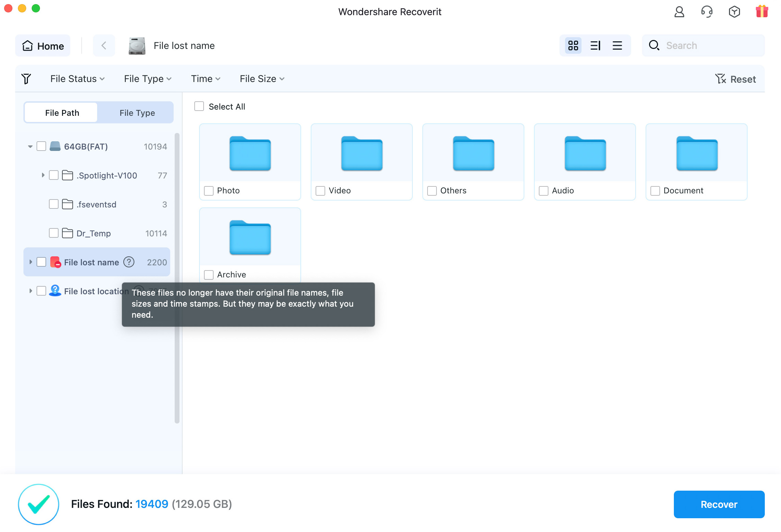Check the Audio folder checkbox

pos(544,191)
